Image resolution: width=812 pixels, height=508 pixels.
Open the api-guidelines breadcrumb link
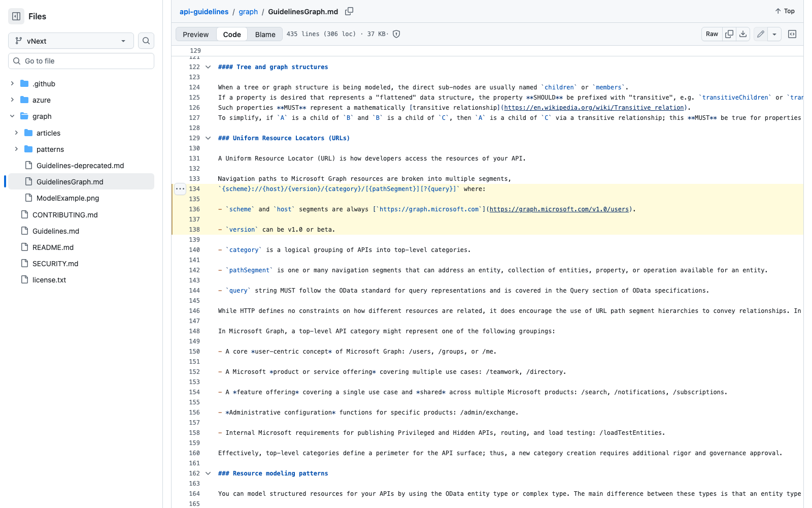click(x=204, y=12)
